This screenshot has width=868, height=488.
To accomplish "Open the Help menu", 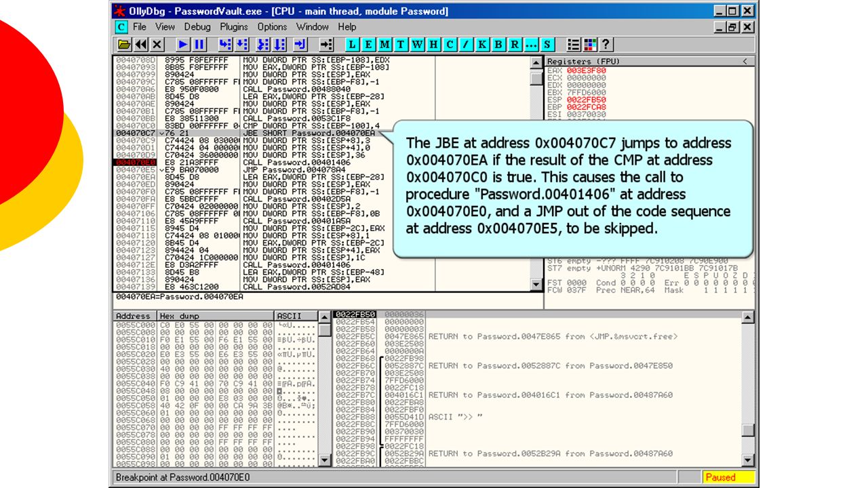I will coord(347,27).
